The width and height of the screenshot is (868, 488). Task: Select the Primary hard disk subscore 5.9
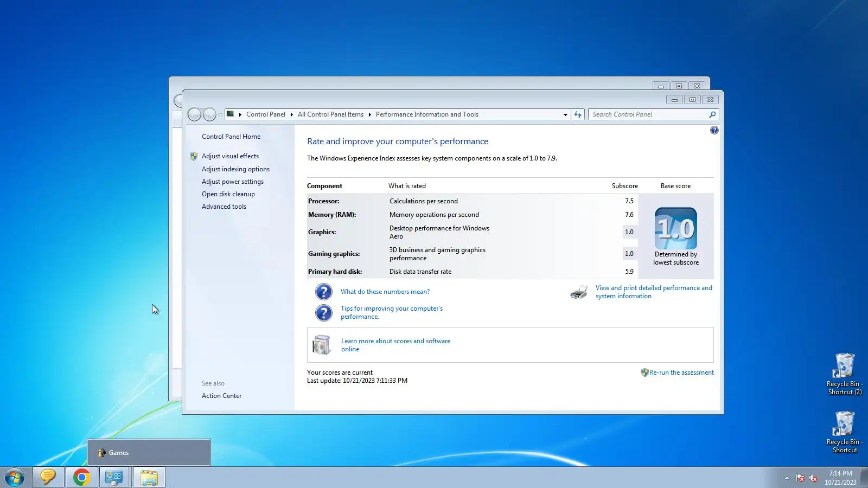point(629,272)
